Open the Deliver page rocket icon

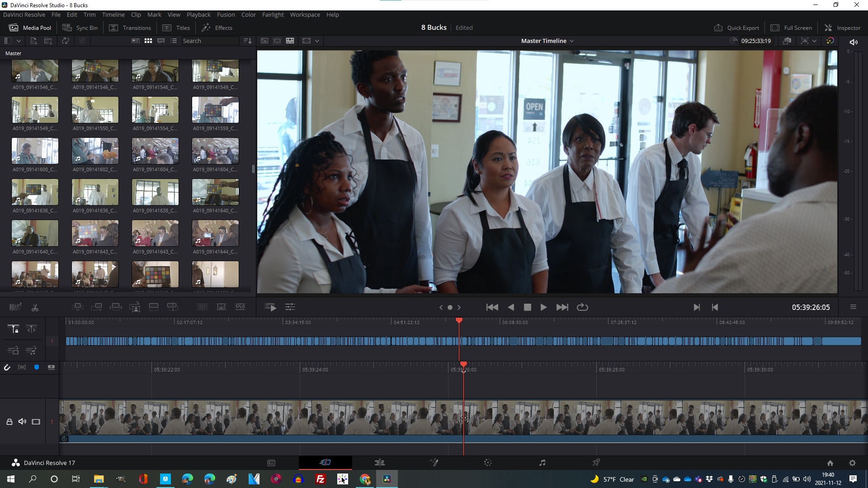tap(596, 463)
